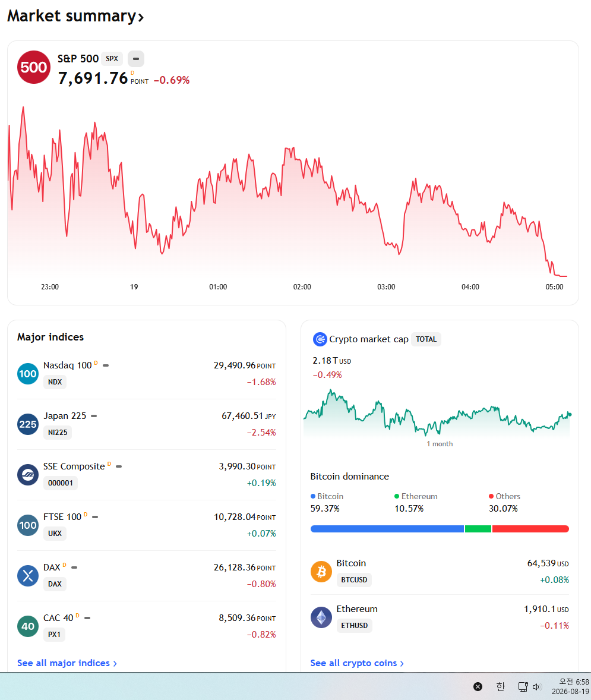Click the TOTAL ticker badge

pos(426,339)
